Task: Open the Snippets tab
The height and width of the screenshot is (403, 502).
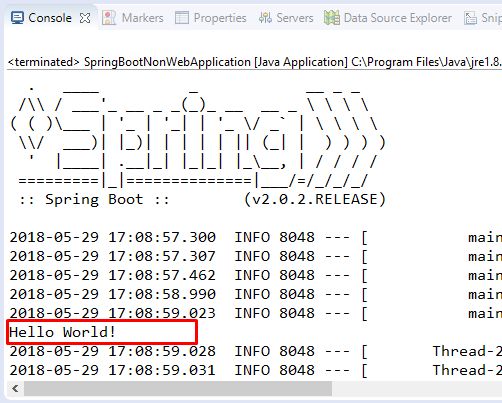Action: (483, 18)
